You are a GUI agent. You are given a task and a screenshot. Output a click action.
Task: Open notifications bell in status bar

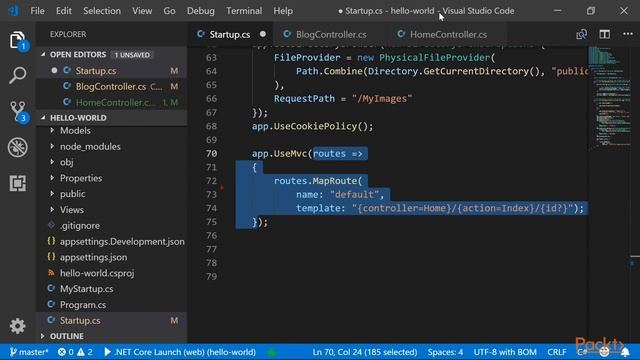625,352
